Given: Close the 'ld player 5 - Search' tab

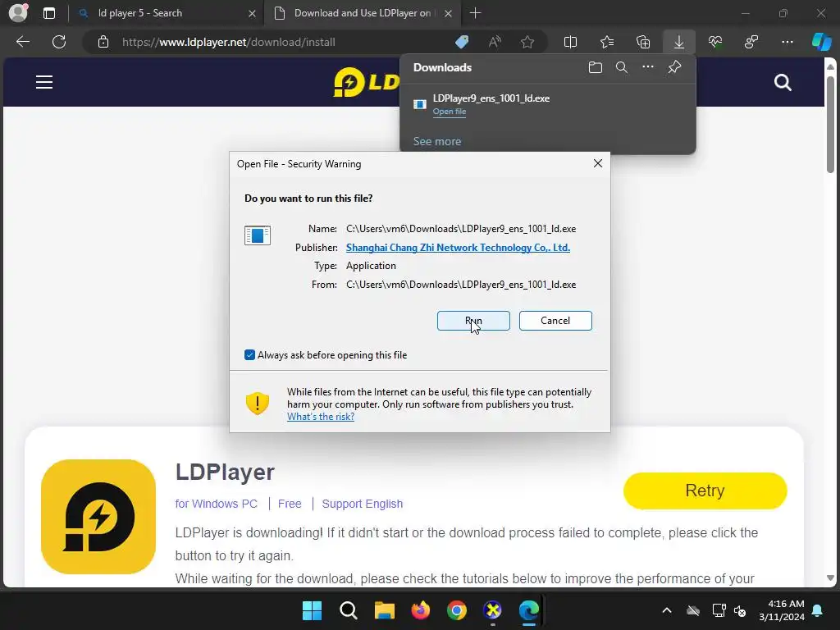Looking at the screenshot, I should click(253, 13).
